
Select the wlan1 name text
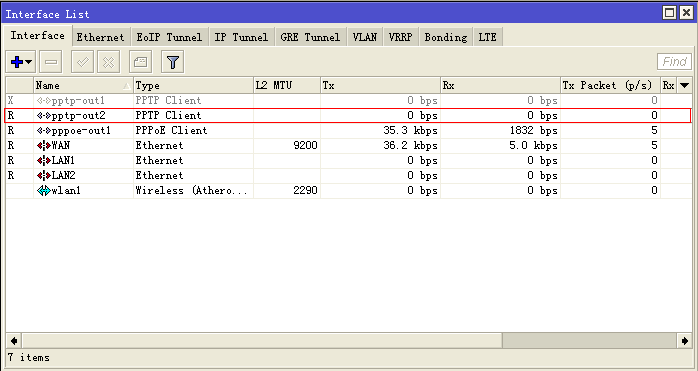pos(66,191)
